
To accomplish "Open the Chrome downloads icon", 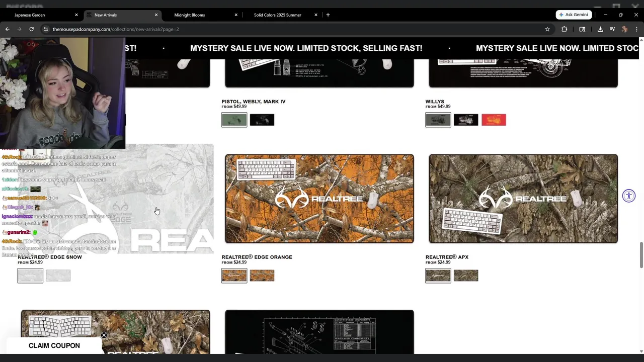I will click(x=600, y=29).
